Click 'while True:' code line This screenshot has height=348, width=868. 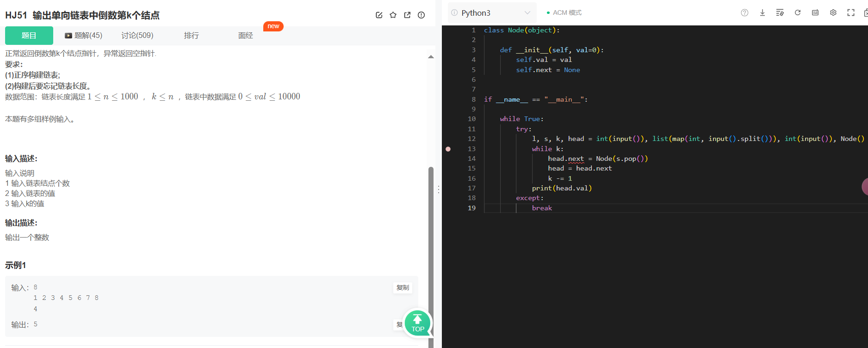(522, 119)
